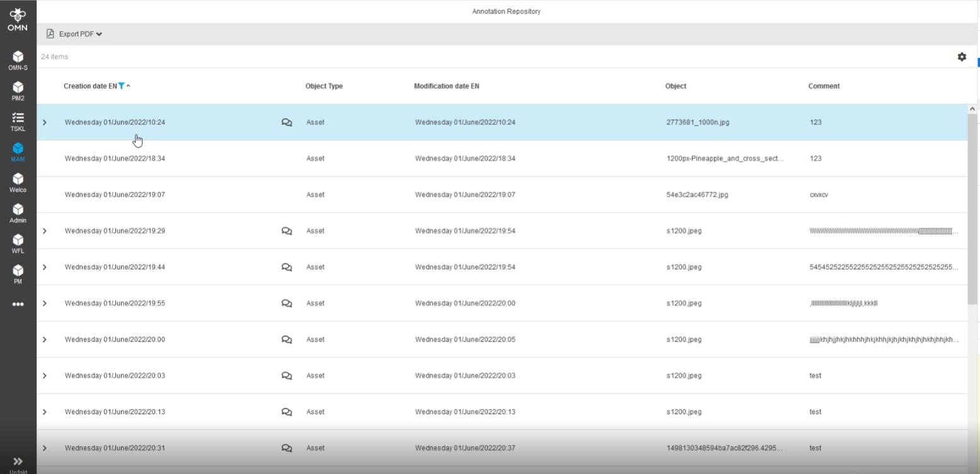Open the TSKL task list icon

18,120
